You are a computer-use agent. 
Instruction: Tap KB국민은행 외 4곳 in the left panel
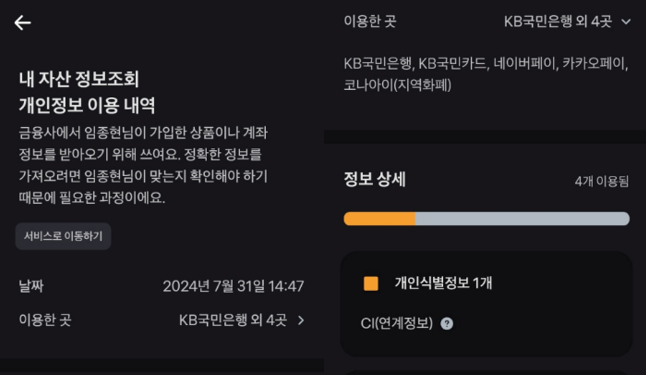[233, 320]
